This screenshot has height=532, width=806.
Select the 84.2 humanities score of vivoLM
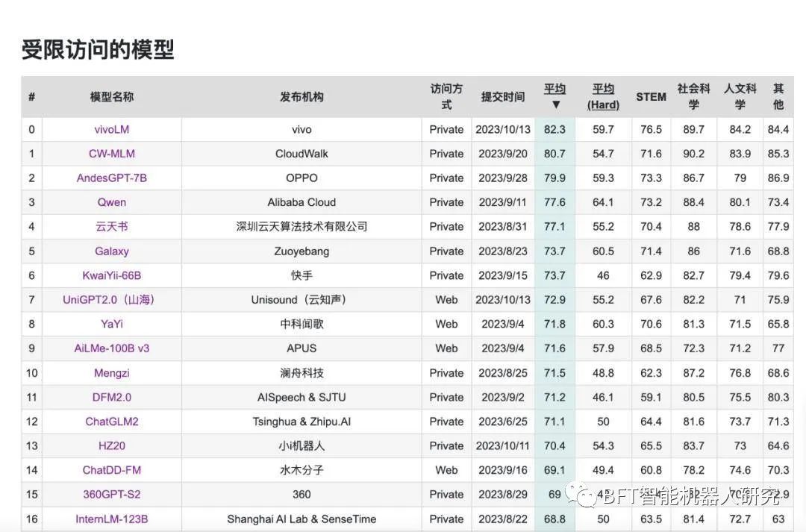(740, 130)
